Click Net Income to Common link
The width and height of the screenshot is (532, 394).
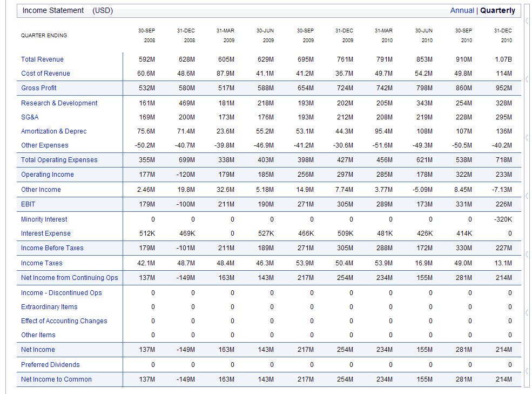point(56,379)
